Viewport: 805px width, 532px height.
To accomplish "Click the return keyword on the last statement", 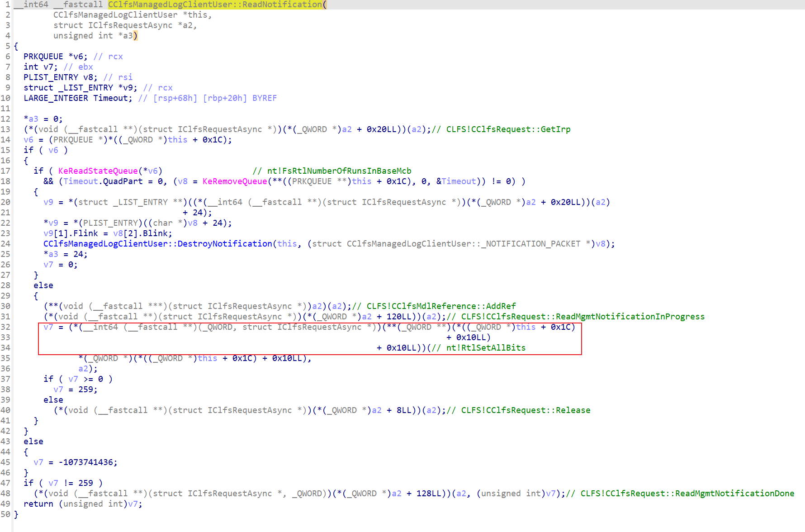I will (38, 504).
